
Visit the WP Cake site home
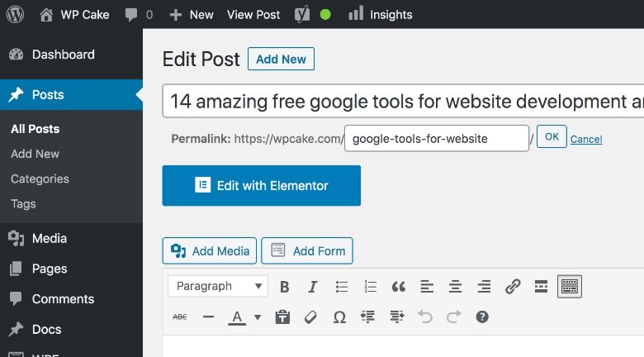point(74,14)
